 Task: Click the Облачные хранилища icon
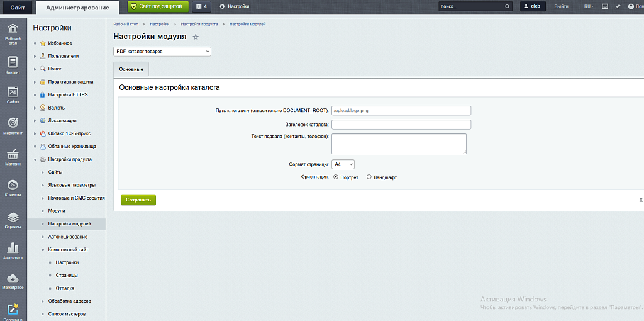[43, 146]
